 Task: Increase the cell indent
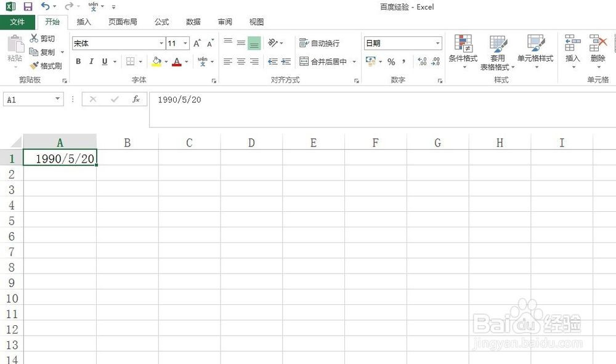pos(286,62)
